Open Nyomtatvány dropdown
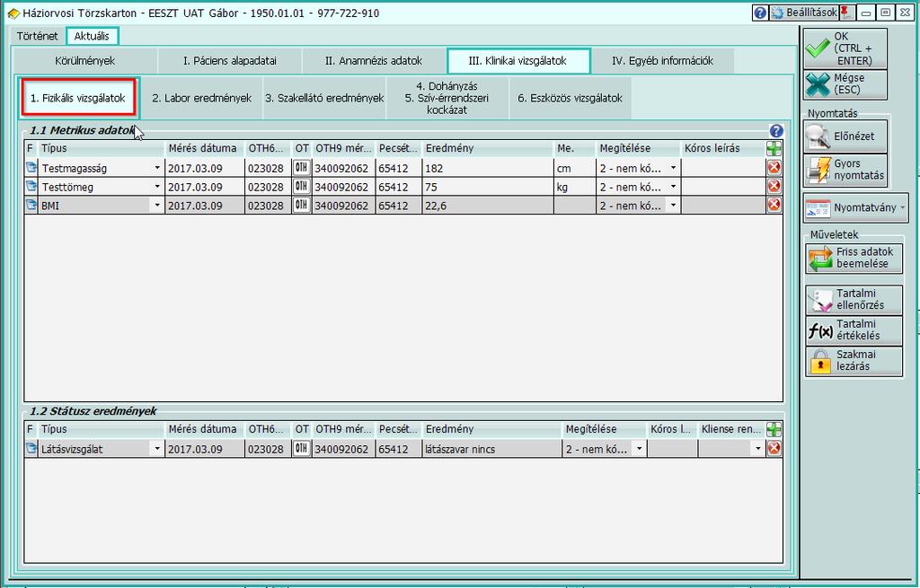The height and width of the screenshot is (588, 920). click(855, 207)
